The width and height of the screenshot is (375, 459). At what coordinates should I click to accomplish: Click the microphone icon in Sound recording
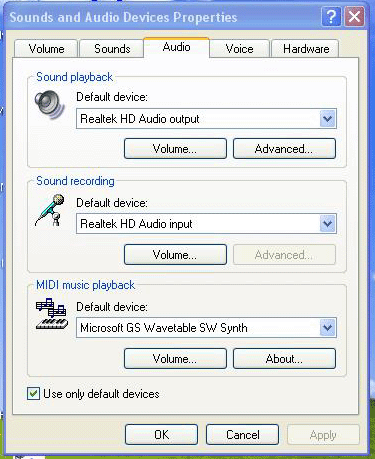tap(50, 211)
